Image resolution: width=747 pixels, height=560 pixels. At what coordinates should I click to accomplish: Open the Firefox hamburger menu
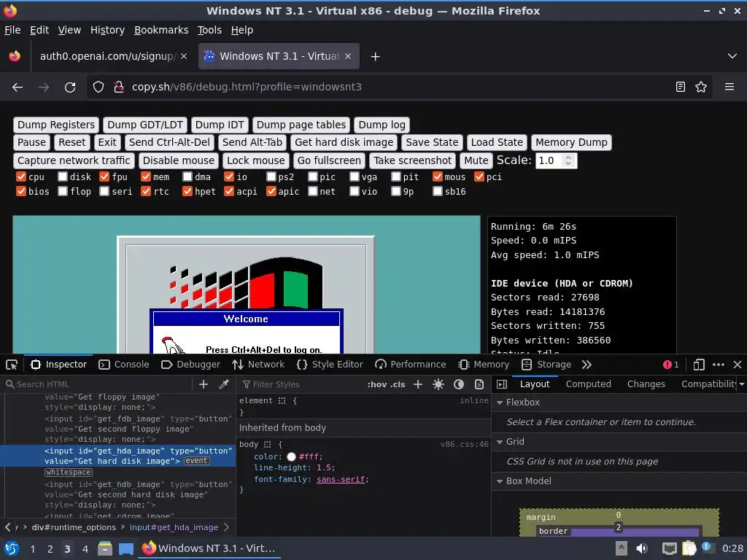click(x=729, y=87)
